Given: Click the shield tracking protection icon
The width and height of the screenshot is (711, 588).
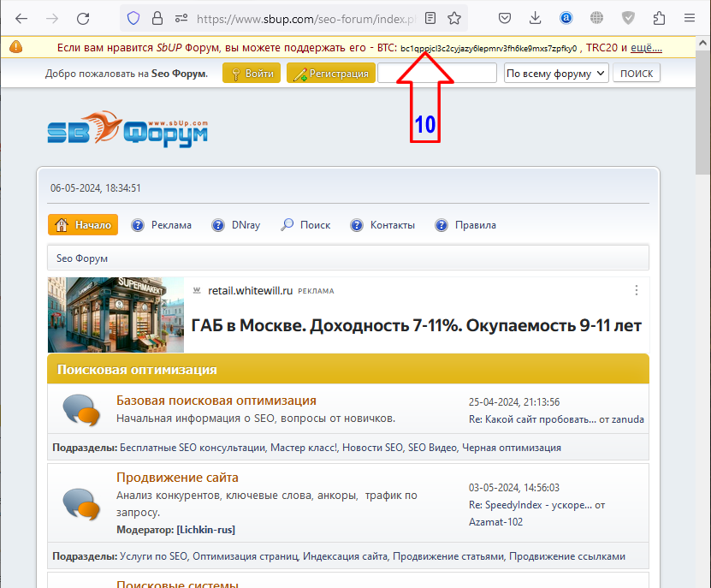Looking at the screenshot, I should point(133,18).
